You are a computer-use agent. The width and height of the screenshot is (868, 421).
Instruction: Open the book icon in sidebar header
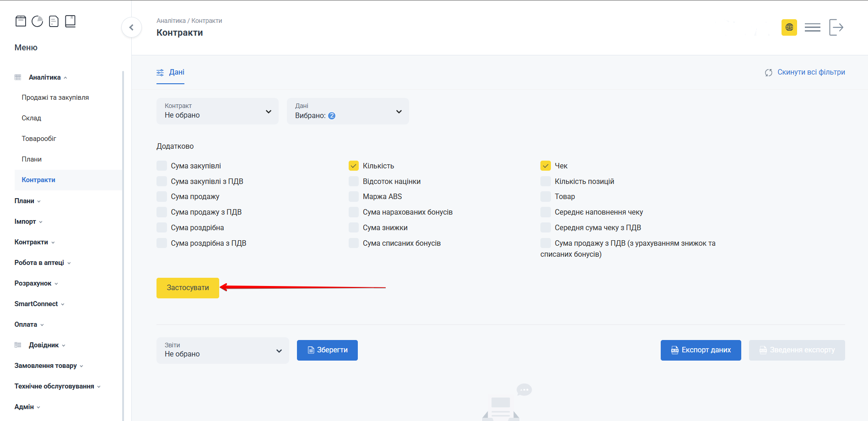point(70,21)
